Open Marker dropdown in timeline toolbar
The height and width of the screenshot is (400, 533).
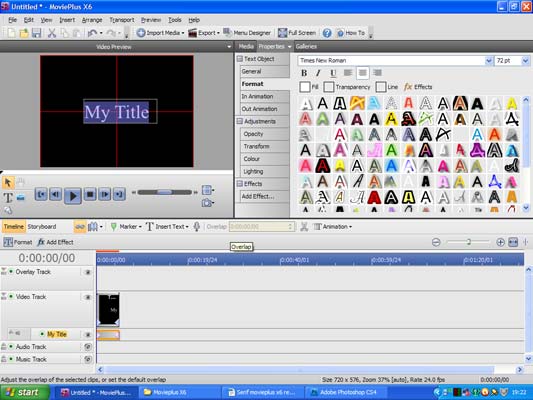pyautogui.click(x=140, y=227)
